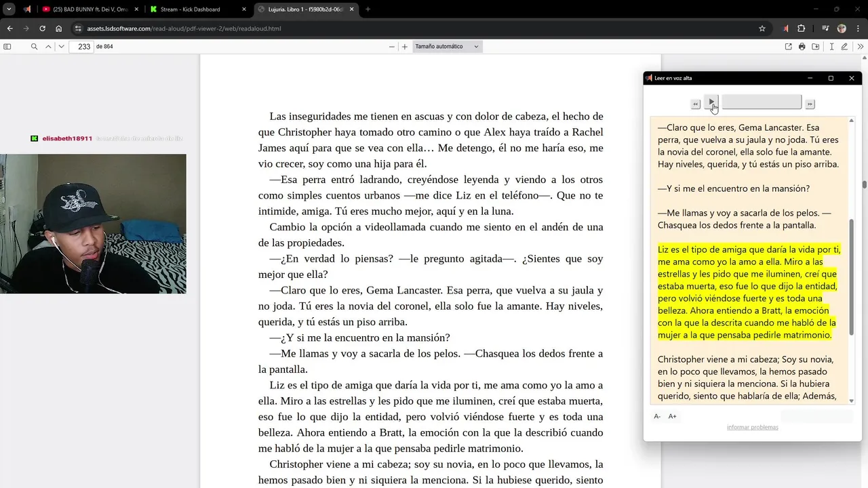Expand the PDF tools overflow menu
The height and width of the screenshot is (488, 868).
(861, 47)
